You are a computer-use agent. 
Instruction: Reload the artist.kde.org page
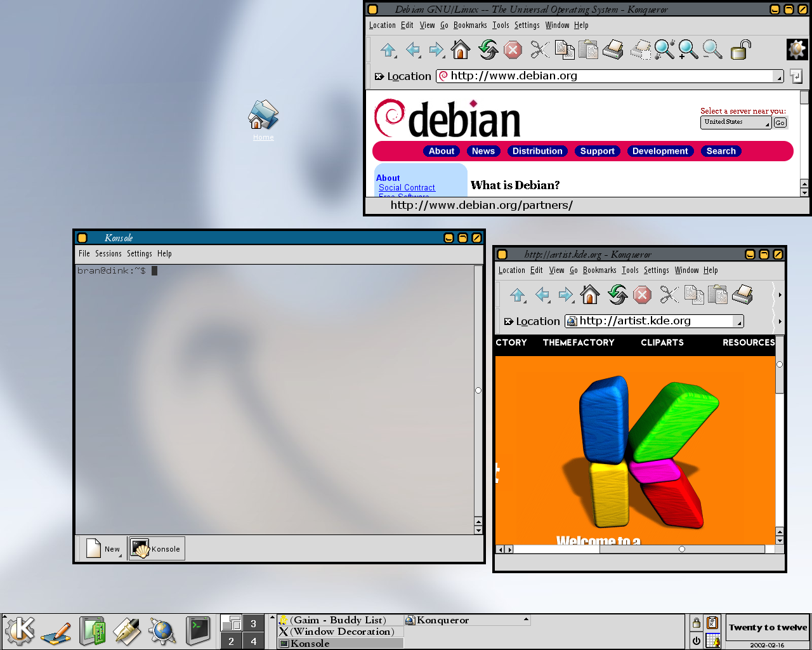pos(617,295)
